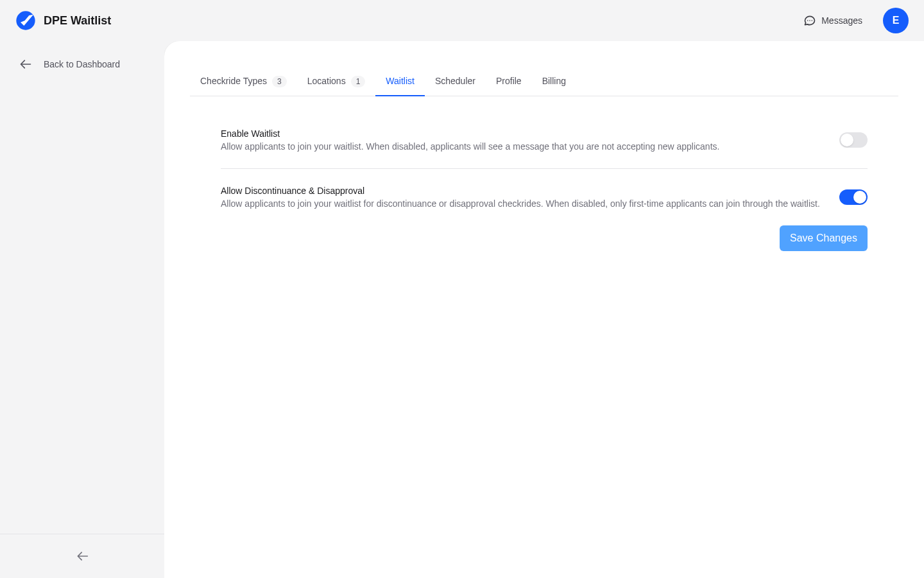Switch to the Checkride Types tab
Image resolution: width=924 pixels, height=578 pixels.
(234, 81)
